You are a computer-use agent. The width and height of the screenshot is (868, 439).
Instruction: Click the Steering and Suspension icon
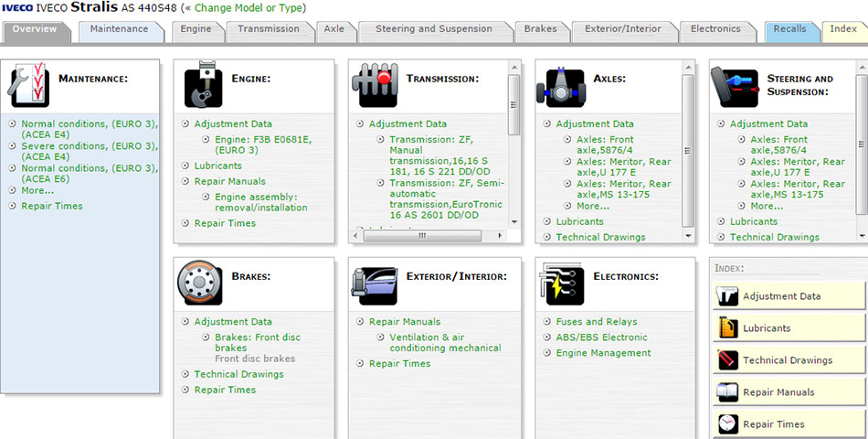coord(735,87)
